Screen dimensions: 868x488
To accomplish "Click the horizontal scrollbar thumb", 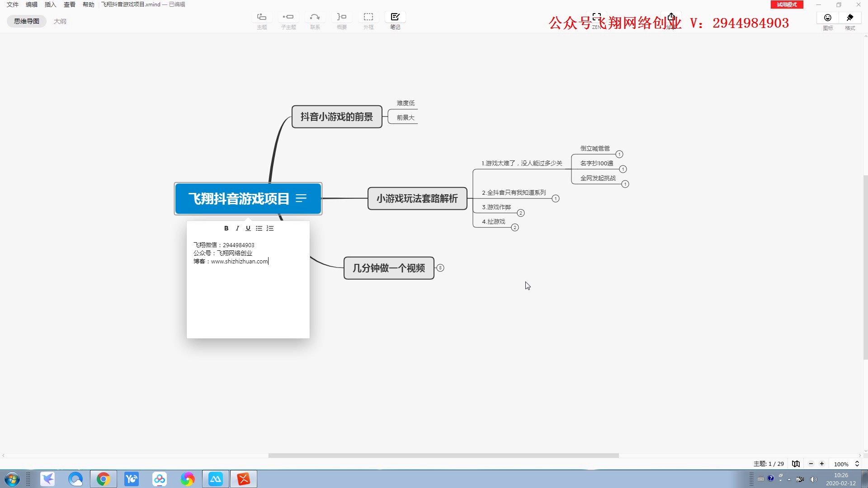I will pyautogui.click(x=443, y=455).
